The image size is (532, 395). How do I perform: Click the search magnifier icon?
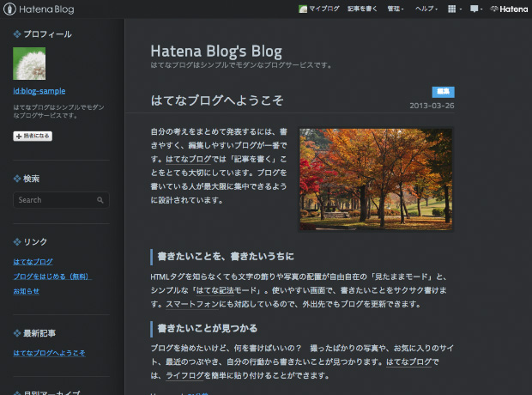pyautogui.click(x=100, y=200)
